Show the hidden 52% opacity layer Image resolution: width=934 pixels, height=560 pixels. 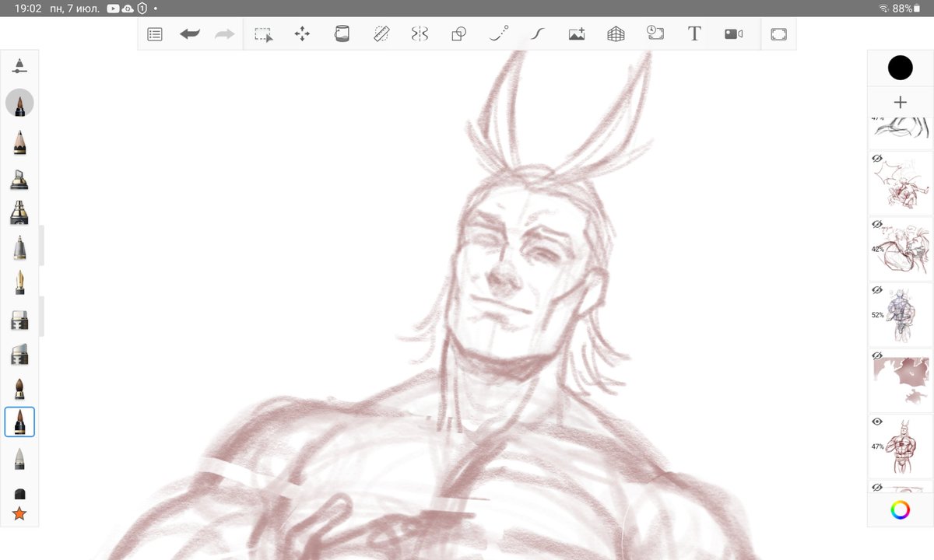(877, 290)
